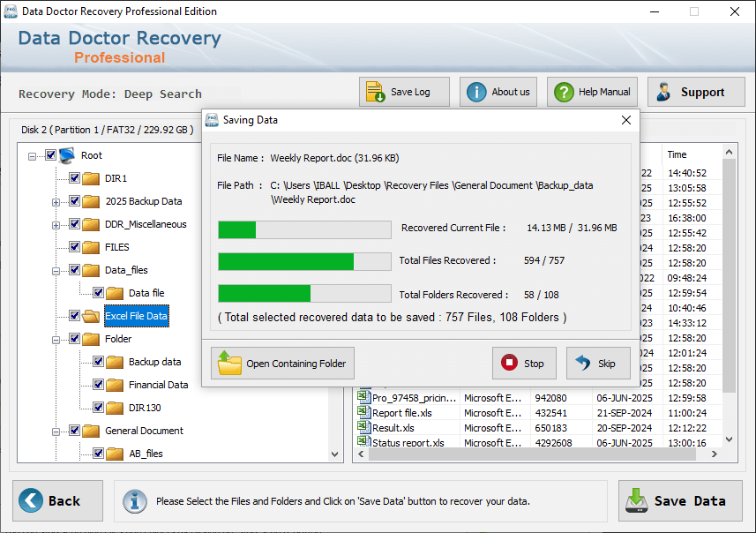The height and width of the screenshot is (533, 756).
Task: Click the Root computer icon in tree
Action: point(67,154)
